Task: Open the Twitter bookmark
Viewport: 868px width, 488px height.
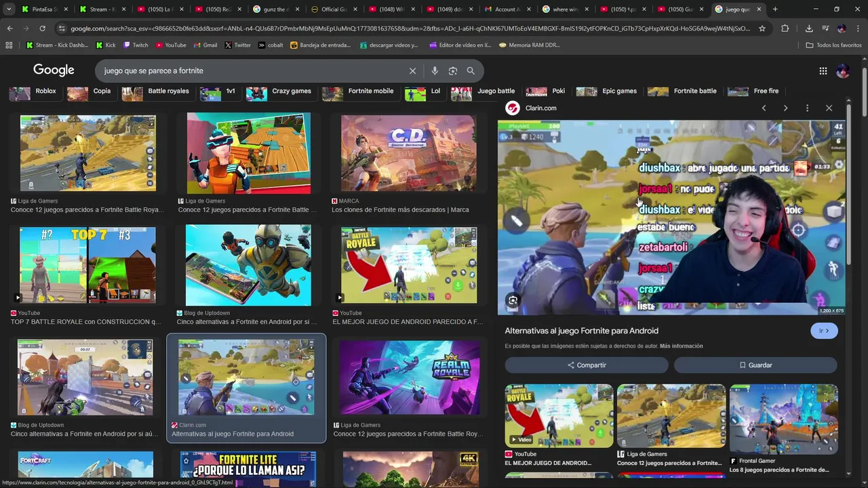Action: pos(237,45)
